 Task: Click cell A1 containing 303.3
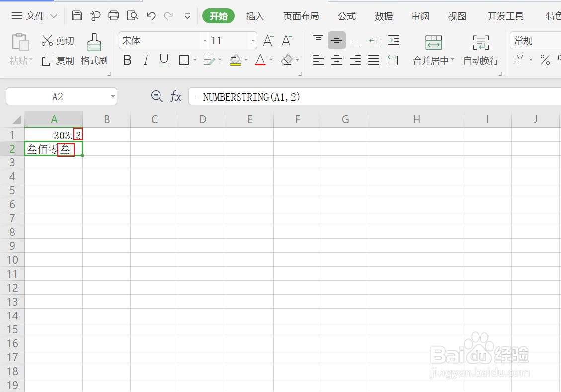click(x=54, y=135)
